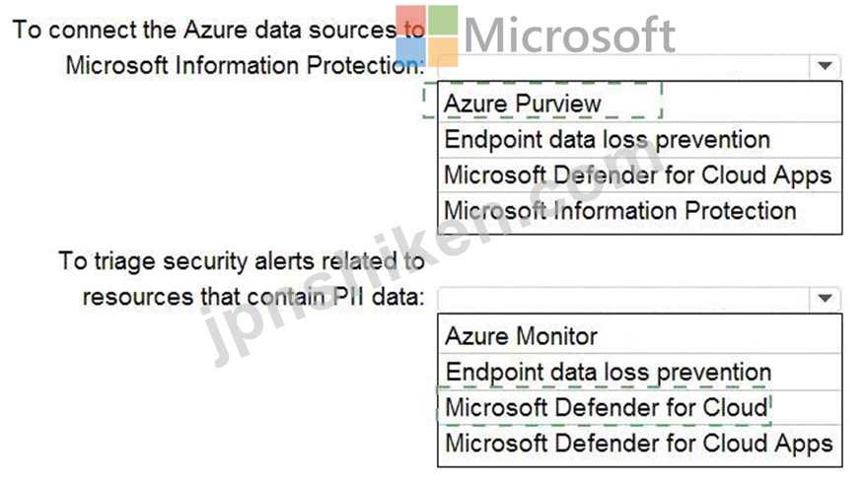Click the gray Microsoft wordmark

click(x=570, y=35)
